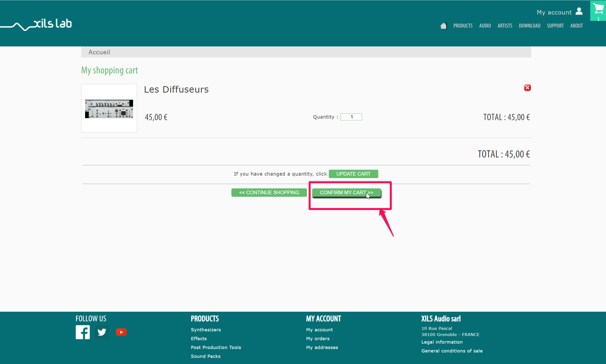Image resolution: width=606 pixels, height=364 pixels.
Task: Click the 10 Rue Pascal address text
Action: pos(437,328)
